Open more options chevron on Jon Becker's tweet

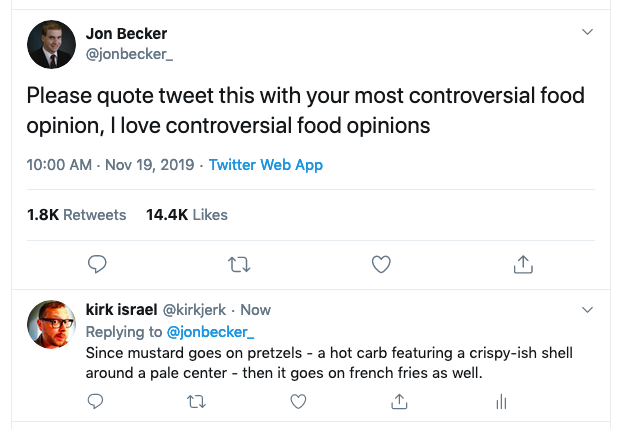pyautogui.click(x=588, y=32)
